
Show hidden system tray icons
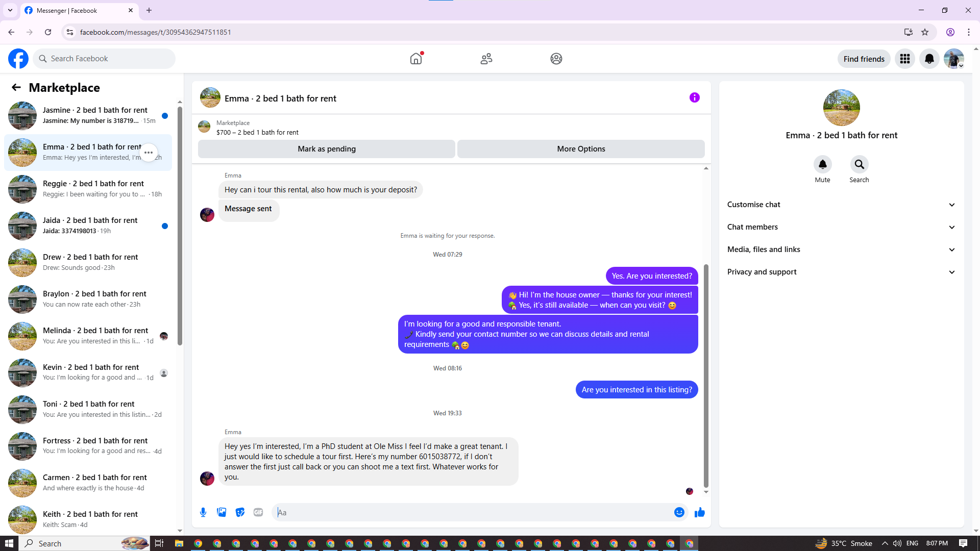pos(885,543)
